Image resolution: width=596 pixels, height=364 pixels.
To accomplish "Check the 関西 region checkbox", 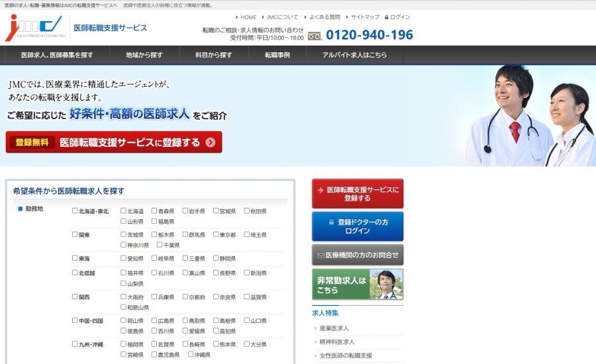I will pyautogui.click(x=75, y=296).
